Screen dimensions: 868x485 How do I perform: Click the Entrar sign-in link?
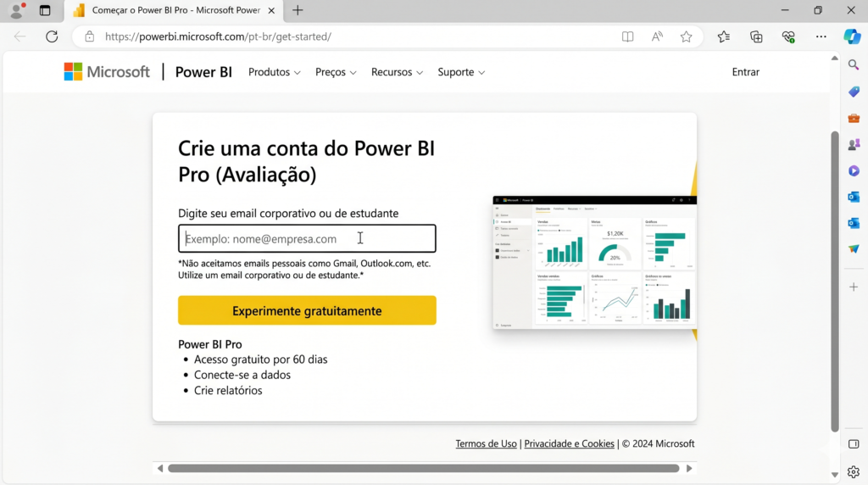[746, 72]
